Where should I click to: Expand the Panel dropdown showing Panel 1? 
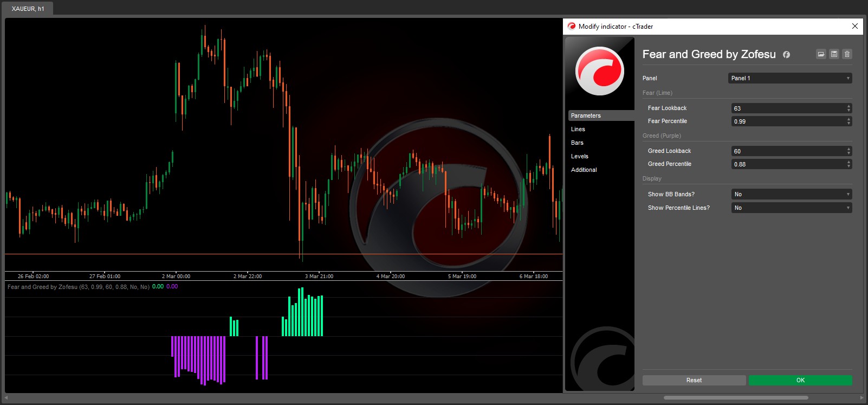click(x=789, y=78)
